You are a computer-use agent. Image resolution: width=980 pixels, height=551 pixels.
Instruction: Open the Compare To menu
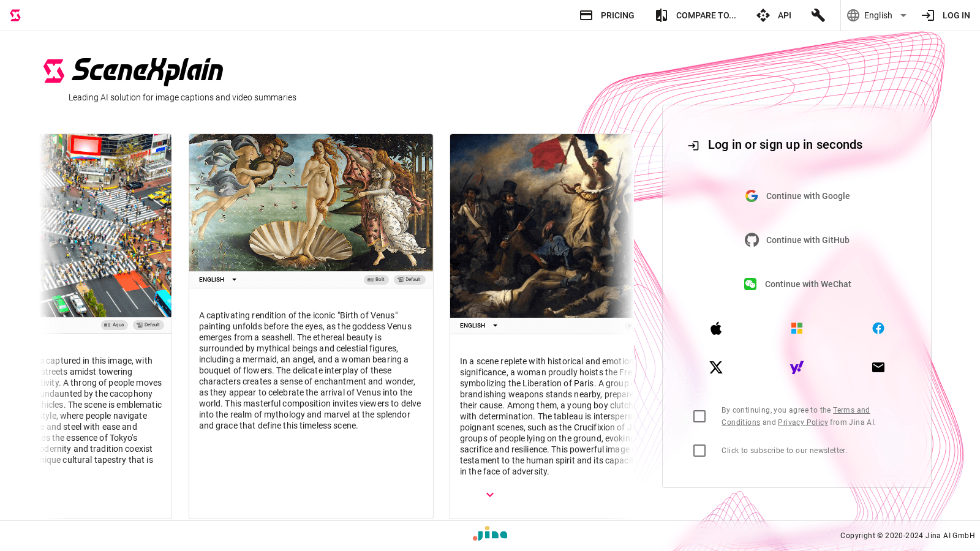[x=696, y=15]
